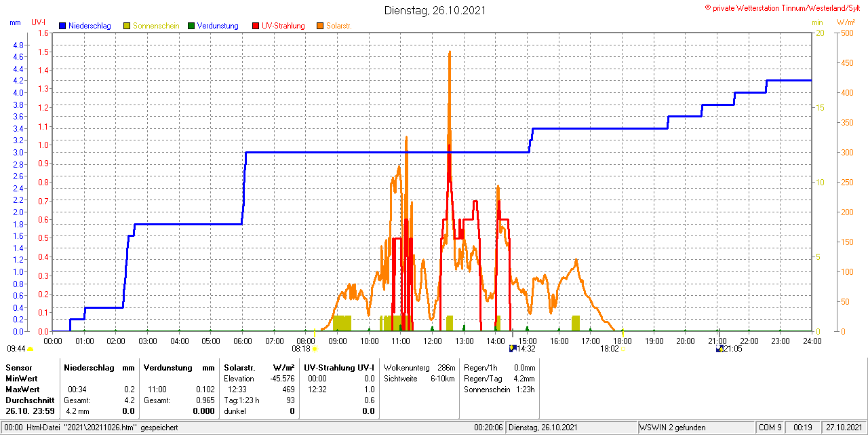Viewport: 868px width, 435px height.
Task: Click the Sonnenschein 1:23h entry
Action: coord(500,389)
